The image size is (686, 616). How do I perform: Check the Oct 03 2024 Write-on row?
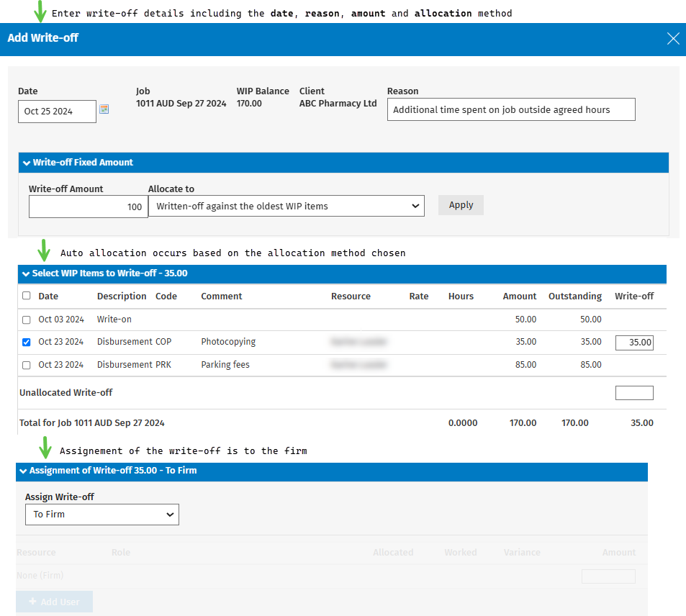26,320
